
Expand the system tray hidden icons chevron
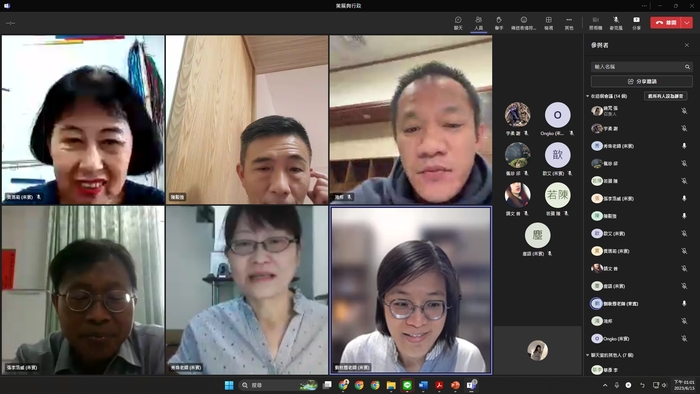(605, 385)
